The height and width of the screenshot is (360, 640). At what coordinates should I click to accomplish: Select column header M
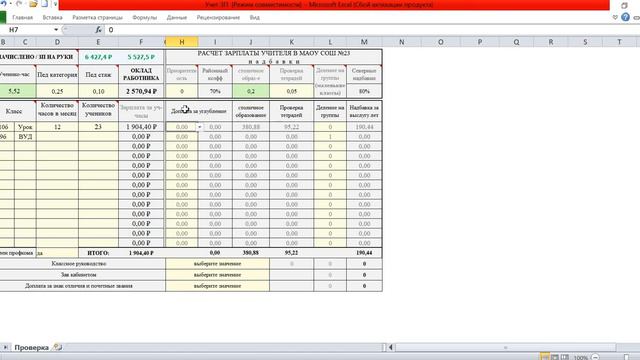tap(364, 42)
